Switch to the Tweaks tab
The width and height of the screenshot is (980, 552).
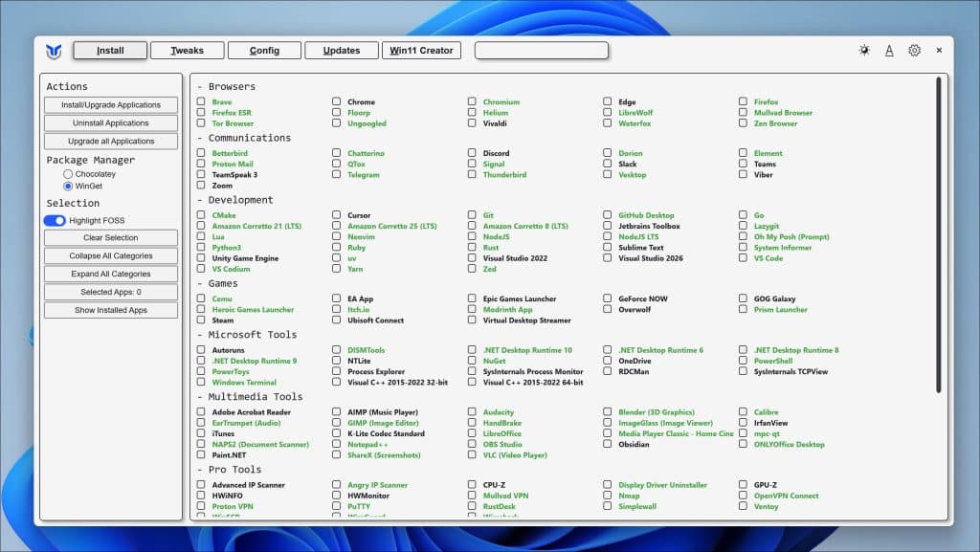187,51
